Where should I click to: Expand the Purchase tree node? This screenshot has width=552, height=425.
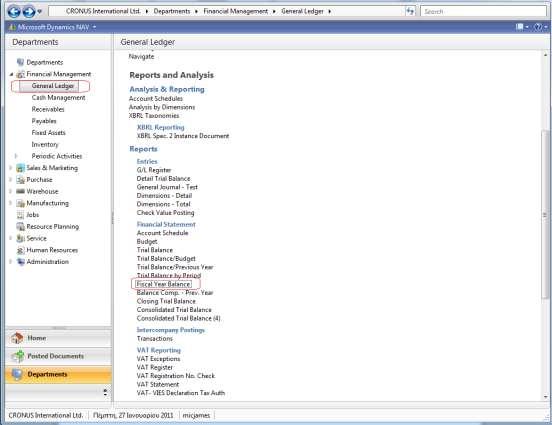[11, 180]
